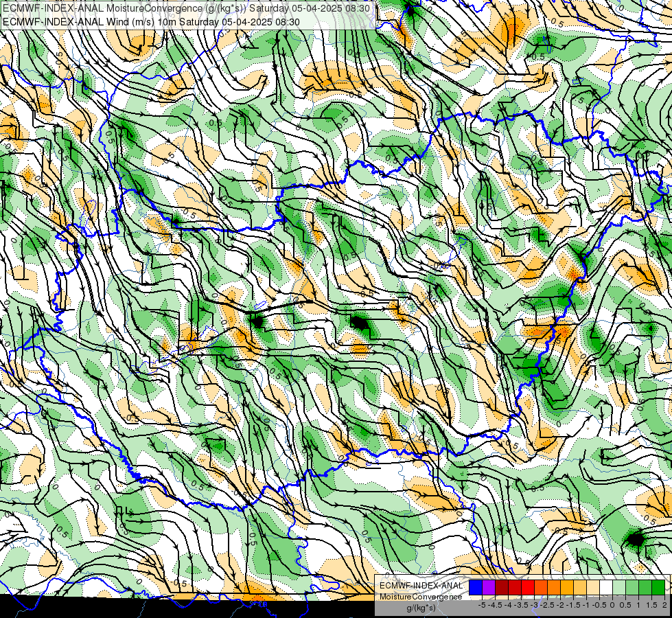Click the Wind (m/s) 10m title line
672x618 pixels.
[x=151, y=22]
